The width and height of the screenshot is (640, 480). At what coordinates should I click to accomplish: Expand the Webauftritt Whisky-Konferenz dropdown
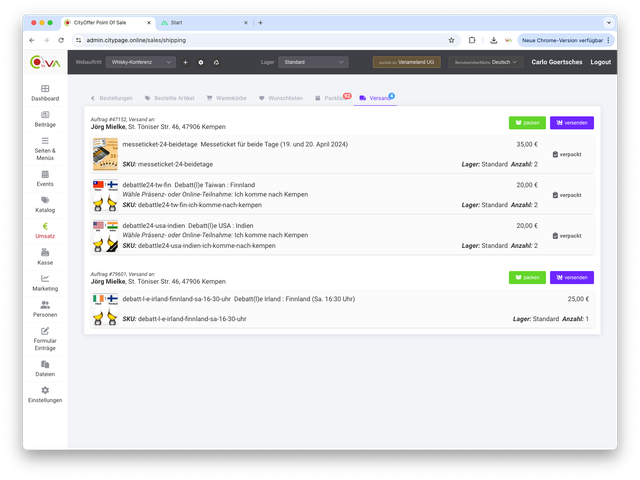(143, 62)
